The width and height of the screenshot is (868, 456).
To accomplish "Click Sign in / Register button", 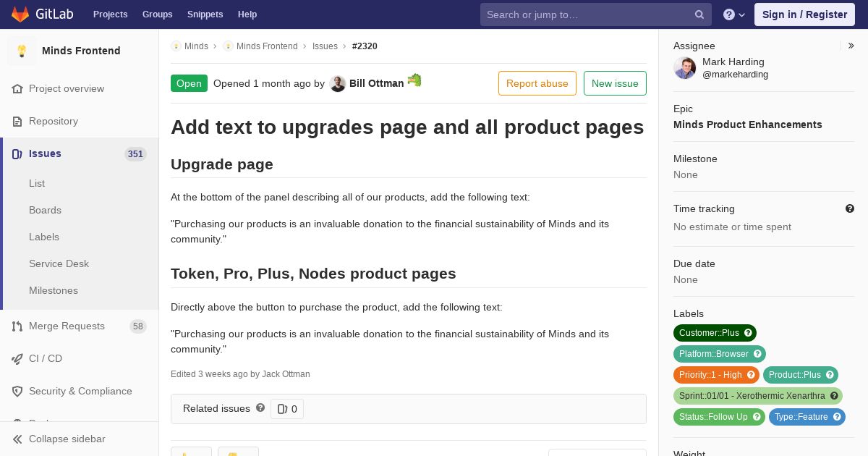I will (x=804, y=14).
